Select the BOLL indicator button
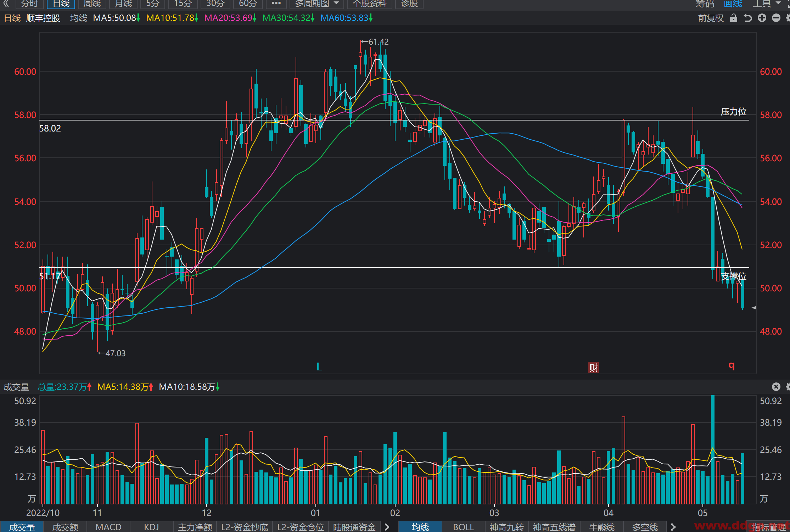 pyautogui.click(x=463, y=527)
